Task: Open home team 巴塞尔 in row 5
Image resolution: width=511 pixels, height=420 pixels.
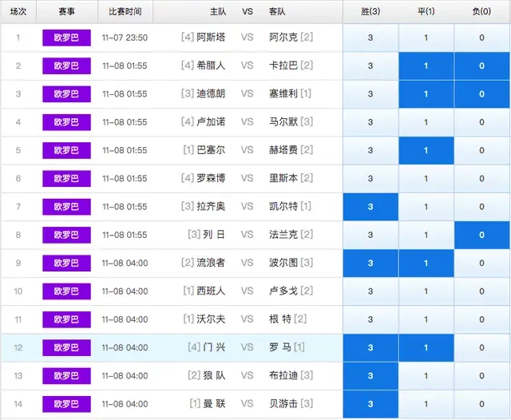Action: pyautogui.click(x=211, y=150)
